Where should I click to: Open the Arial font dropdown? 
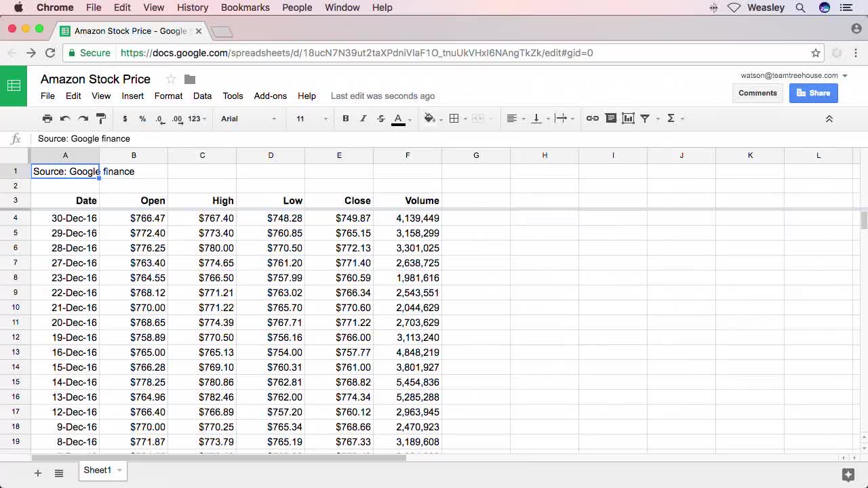(248, 118)
